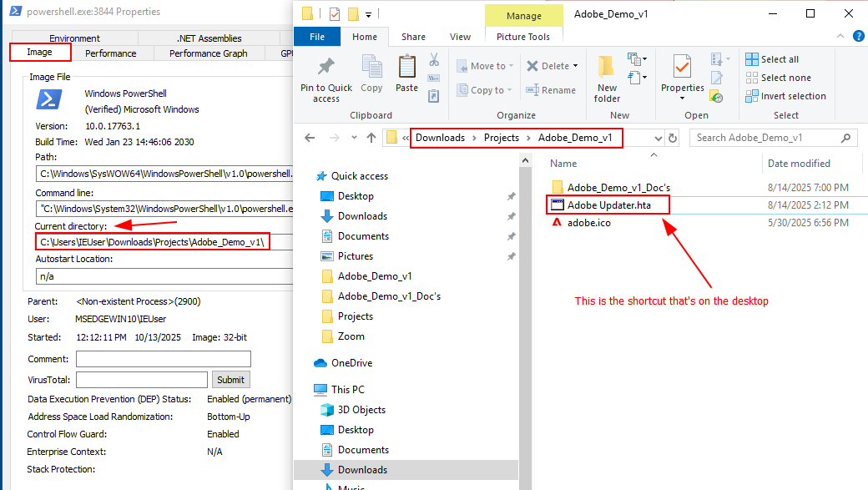The image size is (868, 490).
Task: Click the Paste clipboard icon
Action: click(407, 67)
